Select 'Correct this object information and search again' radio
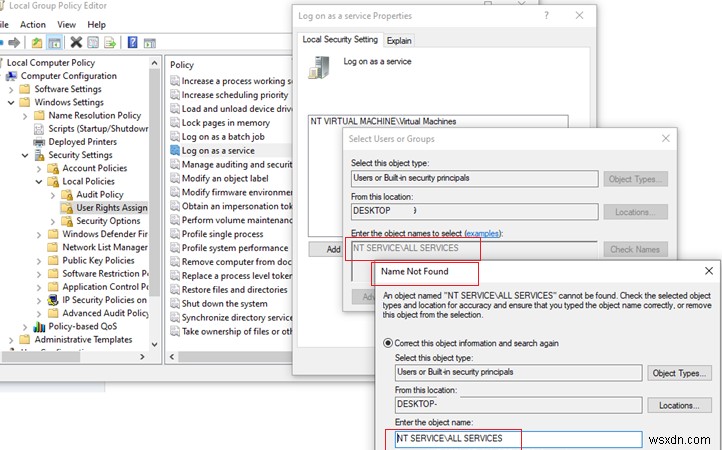Viewport: 722px width, 450px height. (x=388, y=343)
